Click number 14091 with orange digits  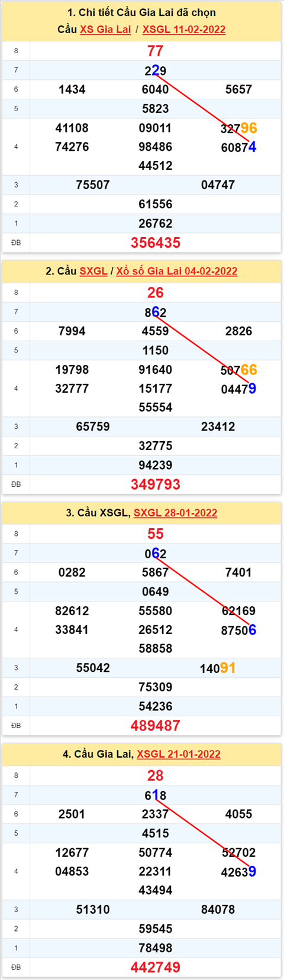pos(218,668)
